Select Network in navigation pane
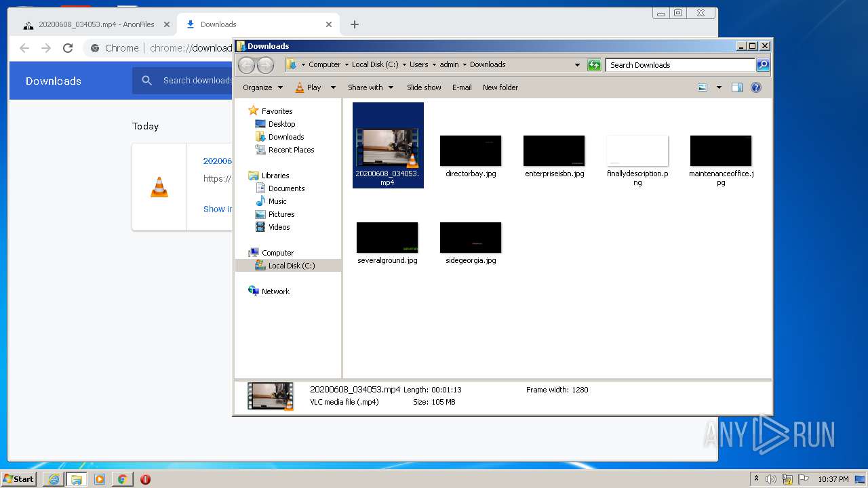The width and height of the screenshot is (868, 488). [275, 291]
